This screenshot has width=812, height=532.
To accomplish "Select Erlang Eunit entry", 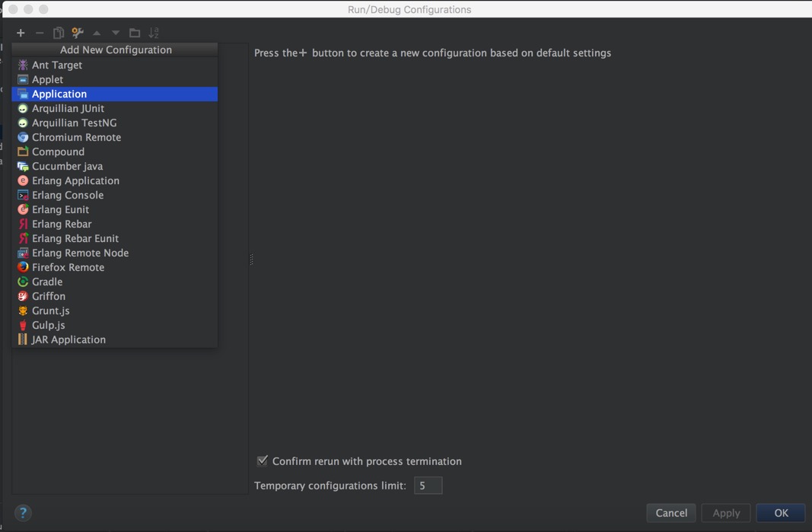I will pos(114,209).
